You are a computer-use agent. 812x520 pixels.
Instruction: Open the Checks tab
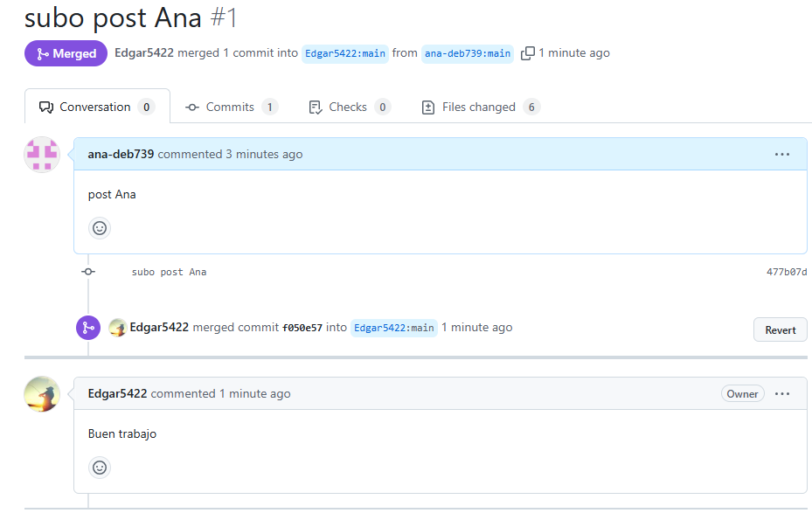click(x=348, y=107)
